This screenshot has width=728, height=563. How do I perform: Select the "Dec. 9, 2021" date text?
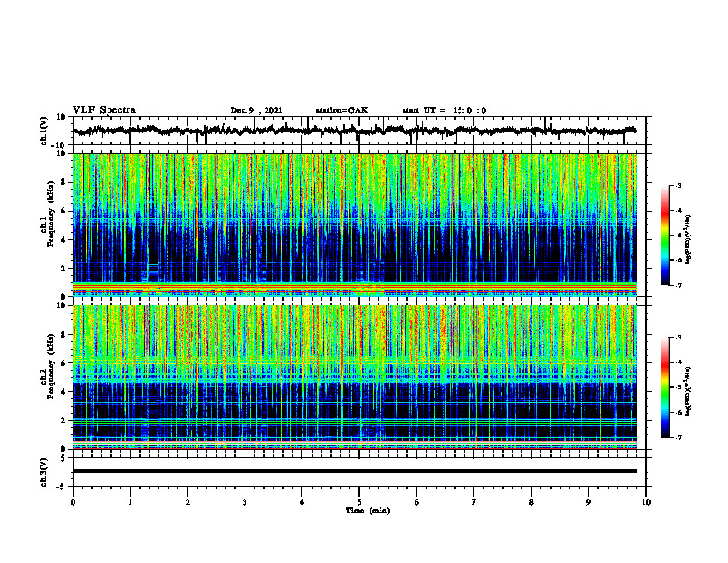click(256, 110)
